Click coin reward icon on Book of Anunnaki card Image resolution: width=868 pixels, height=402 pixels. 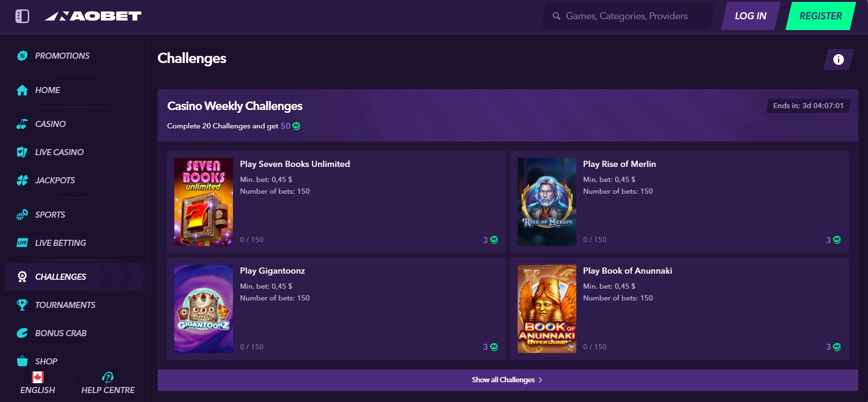pos(837,347)
